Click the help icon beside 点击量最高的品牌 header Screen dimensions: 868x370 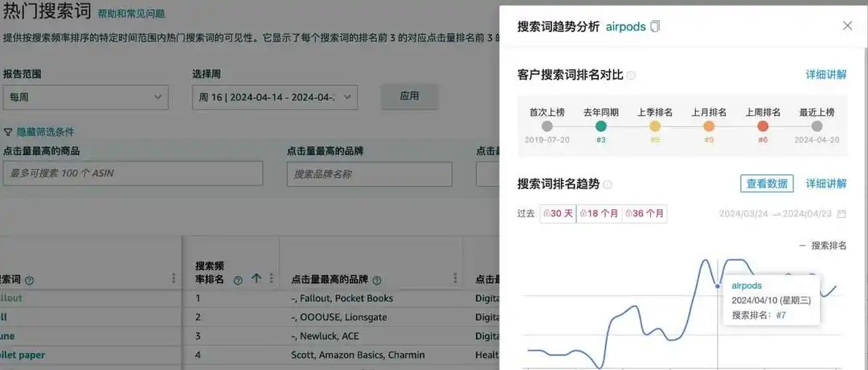coord(378,280)
